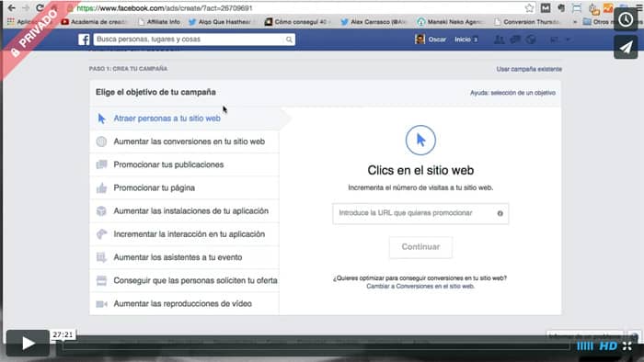Click the browser forward arrow
Image resolution: width=644 pixels, height=362 pixels.
26,7
